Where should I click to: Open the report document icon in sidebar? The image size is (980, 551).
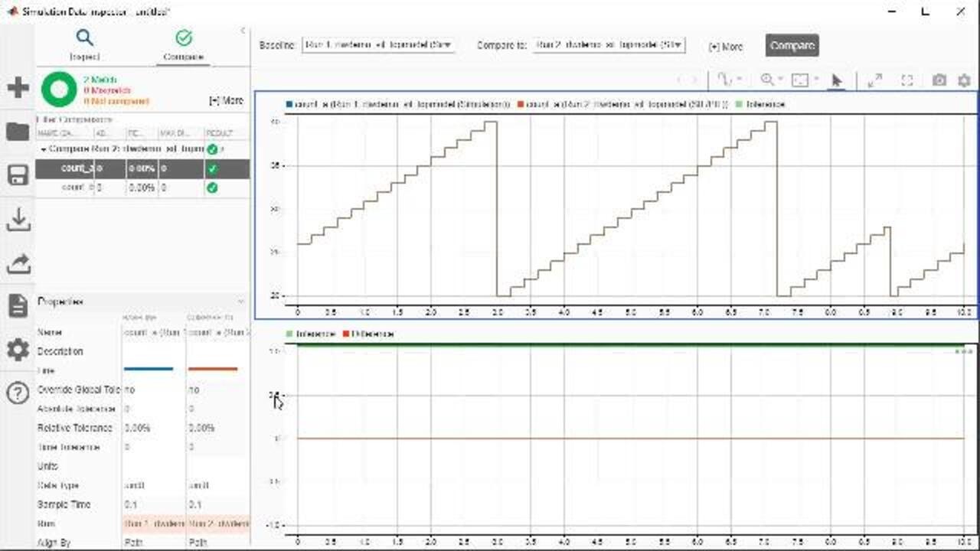click(18, 306)
